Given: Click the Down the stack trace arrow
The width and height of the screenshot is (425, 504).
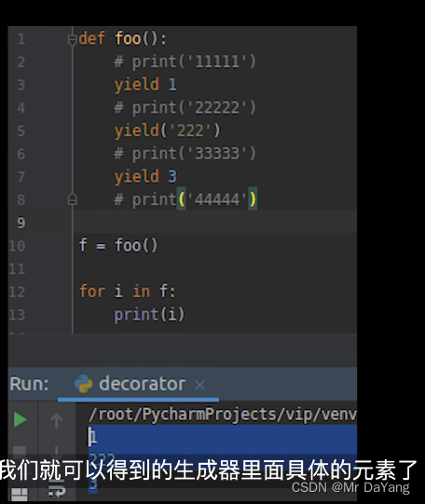Looking at the screenshot, I should (x=56, y=451).
